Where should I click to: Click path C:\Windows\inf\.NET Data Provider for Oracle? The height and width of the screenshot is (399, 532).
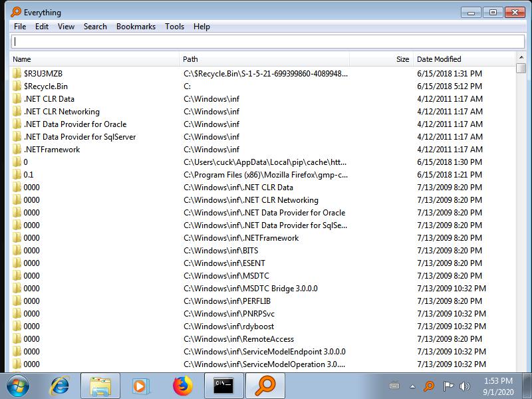click(264, 213)
